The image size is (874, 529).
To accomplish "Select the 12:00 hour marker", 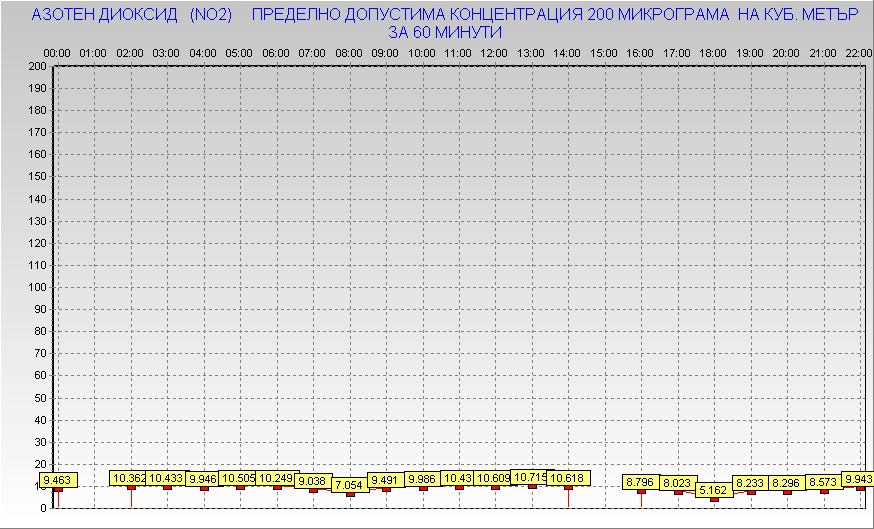I will coord(494,52).
